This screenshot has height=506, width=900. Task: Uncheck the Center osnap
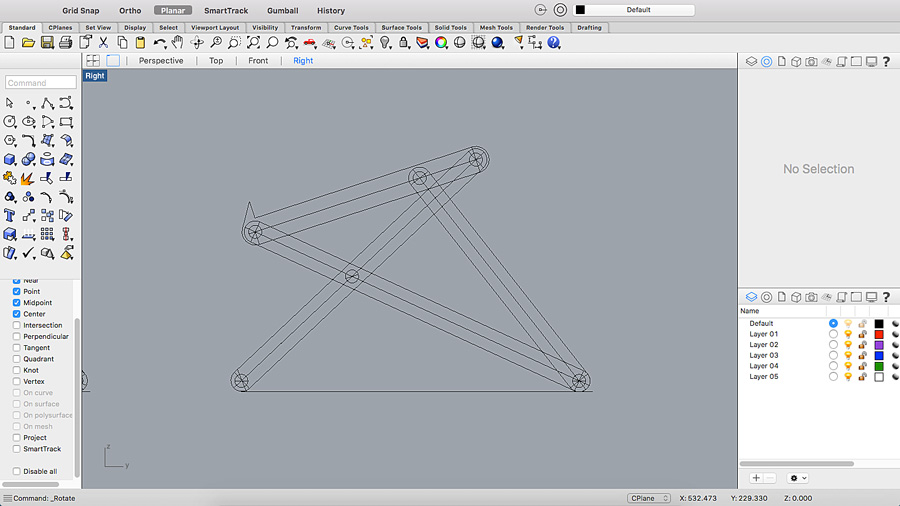17,314
